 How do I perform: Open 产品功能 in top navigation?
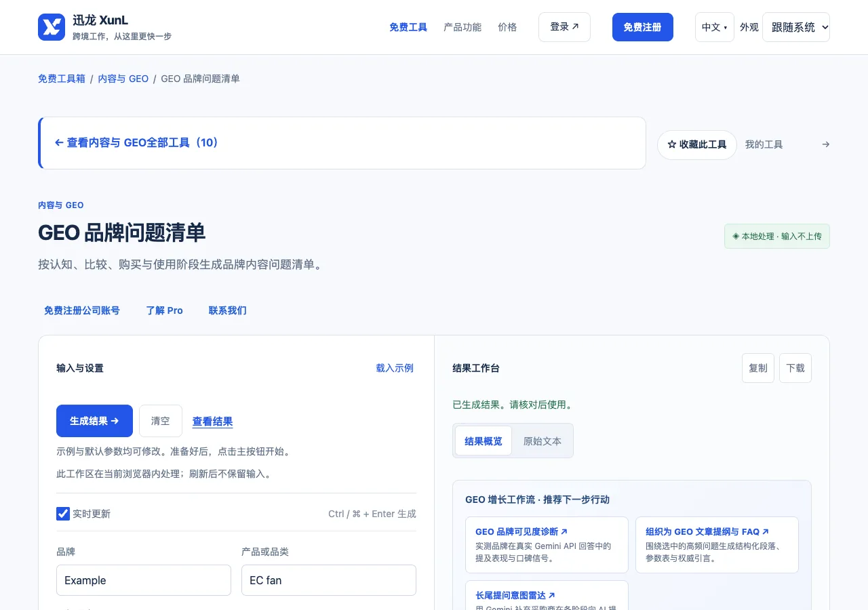[x=462, y=27]
